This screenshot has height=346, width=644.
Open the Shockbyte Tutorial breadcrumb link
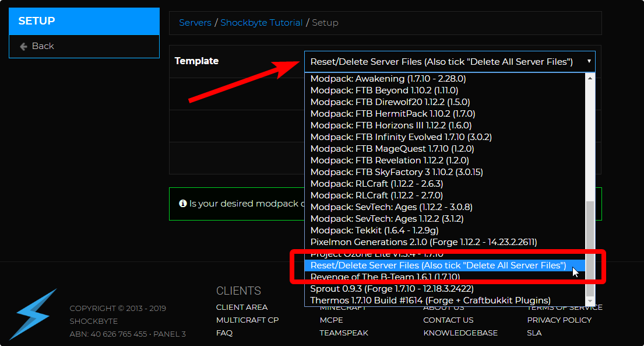[261, 23]
